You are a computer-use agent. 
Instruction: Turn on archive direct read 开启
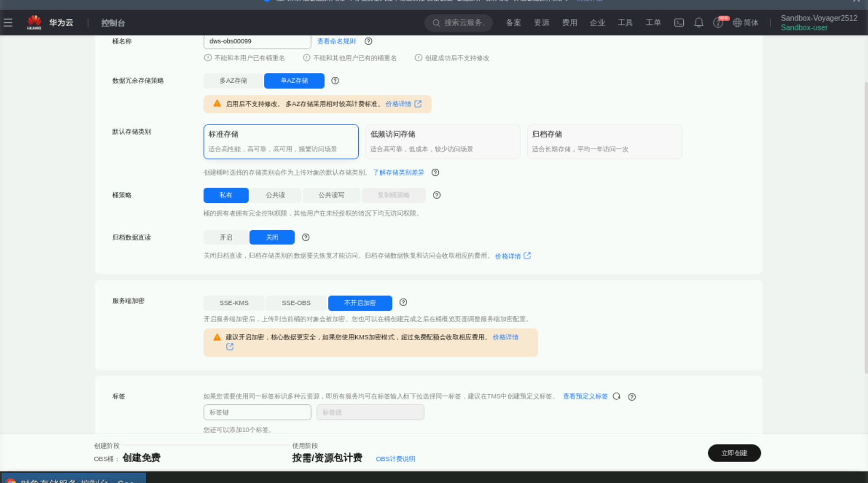click(x=226, y=237)
